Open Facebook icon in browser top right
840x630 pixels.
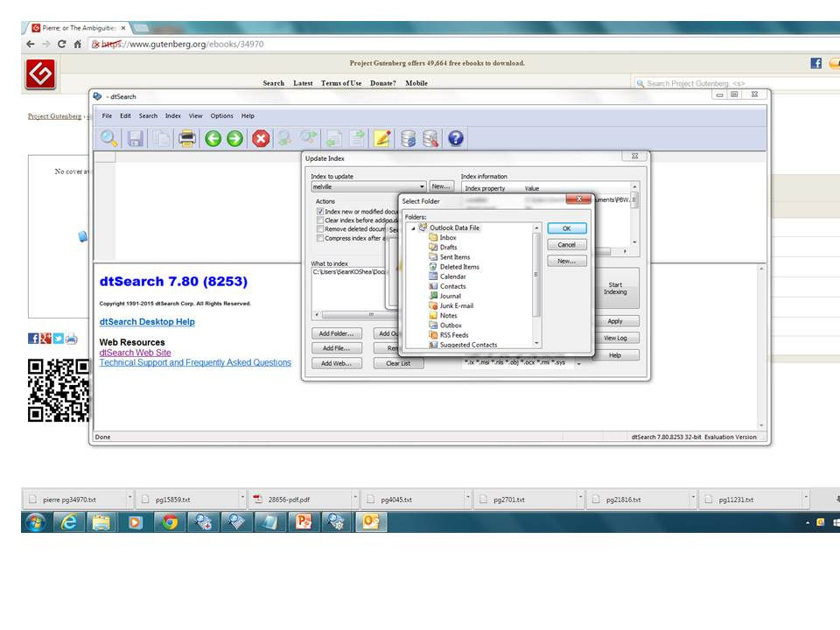click(815, 63)
